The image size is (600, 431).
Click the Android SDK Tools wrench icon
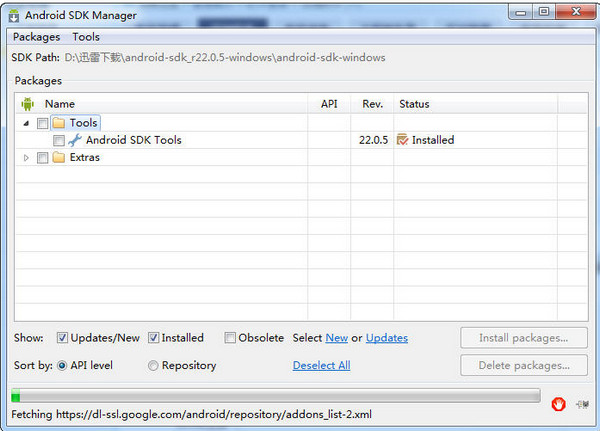(x=75, y=140)
